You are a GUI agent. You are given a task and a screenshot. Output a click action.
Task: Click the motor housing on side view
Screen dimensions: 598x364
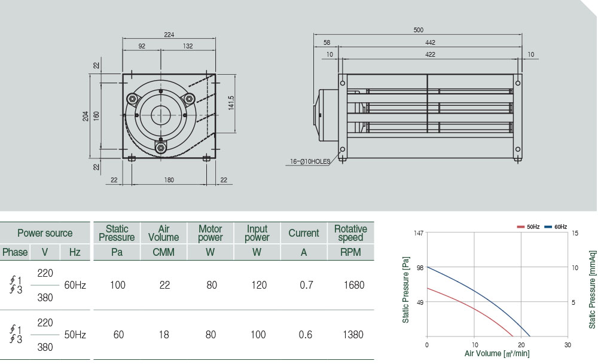tap(326, 114)
